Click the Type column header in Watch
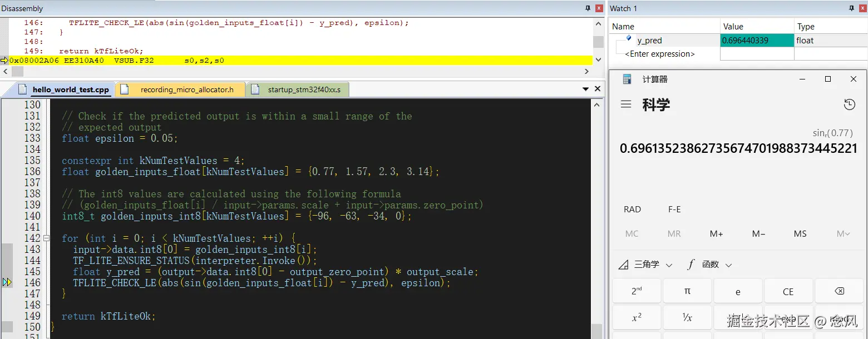 click(x=831, y=26)
